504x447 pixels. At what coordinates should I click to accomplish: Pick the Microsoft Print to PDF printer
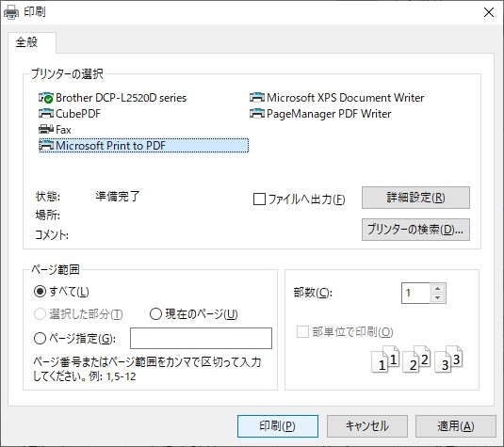point(144,146)
